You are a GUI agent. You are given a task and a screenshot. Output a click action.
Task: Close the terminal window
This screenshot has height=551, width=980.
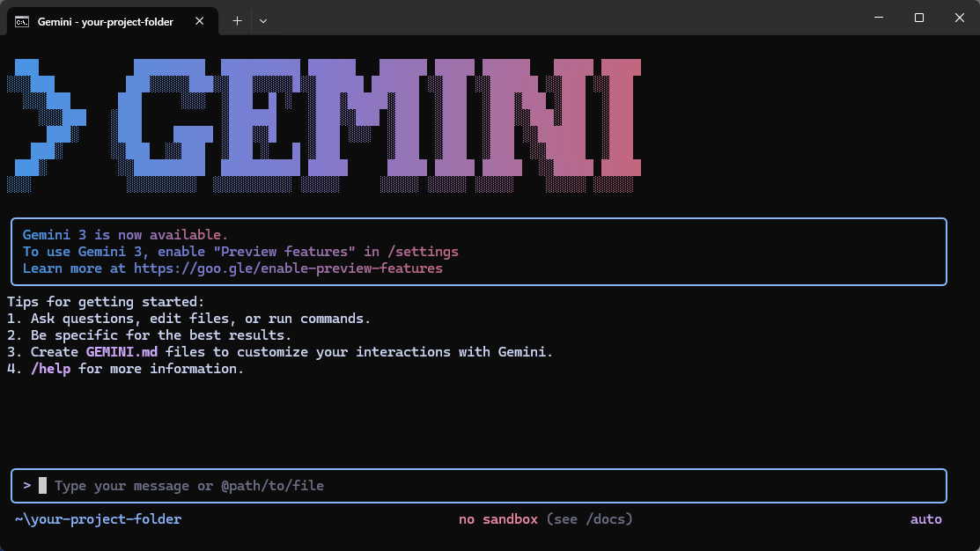(960, 18)
